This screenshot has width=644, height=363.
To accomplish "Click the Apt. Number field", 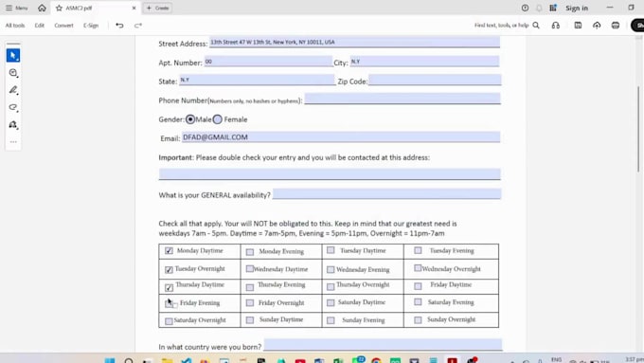I will tap(268, 62).
